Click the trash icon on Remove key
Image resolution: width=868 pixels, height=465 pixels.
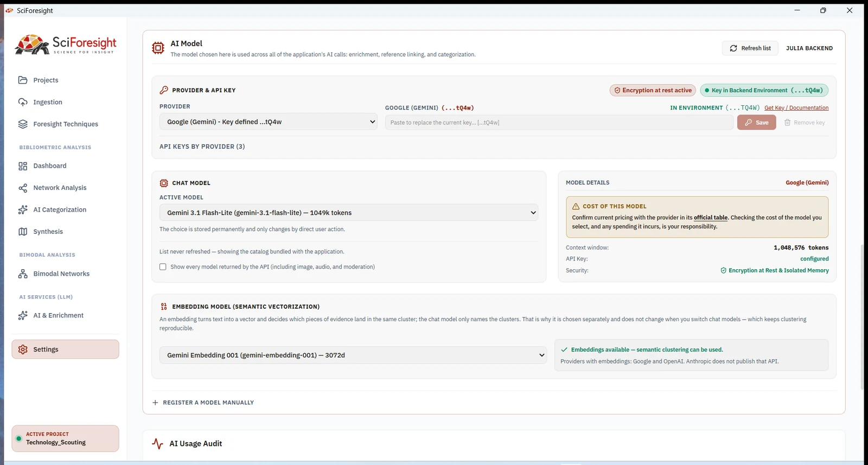[x=788, y=123]
